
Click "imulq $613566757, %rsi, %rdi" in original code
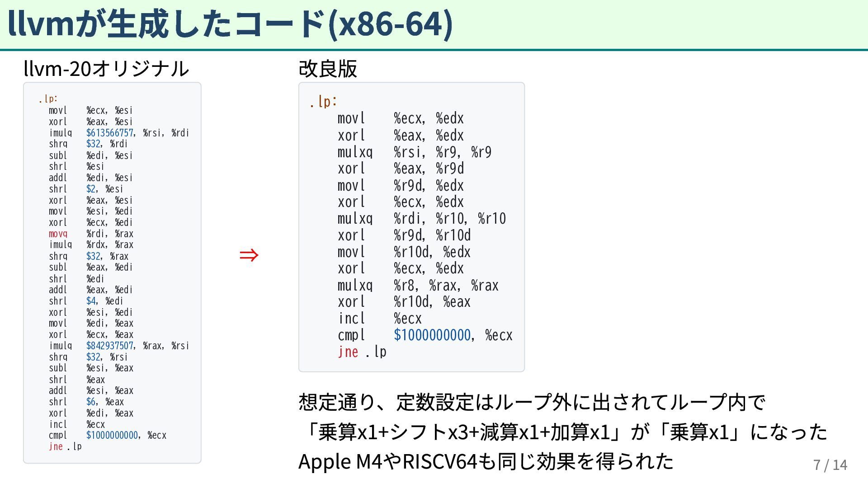pyautogui.click(x=119, y=133)
